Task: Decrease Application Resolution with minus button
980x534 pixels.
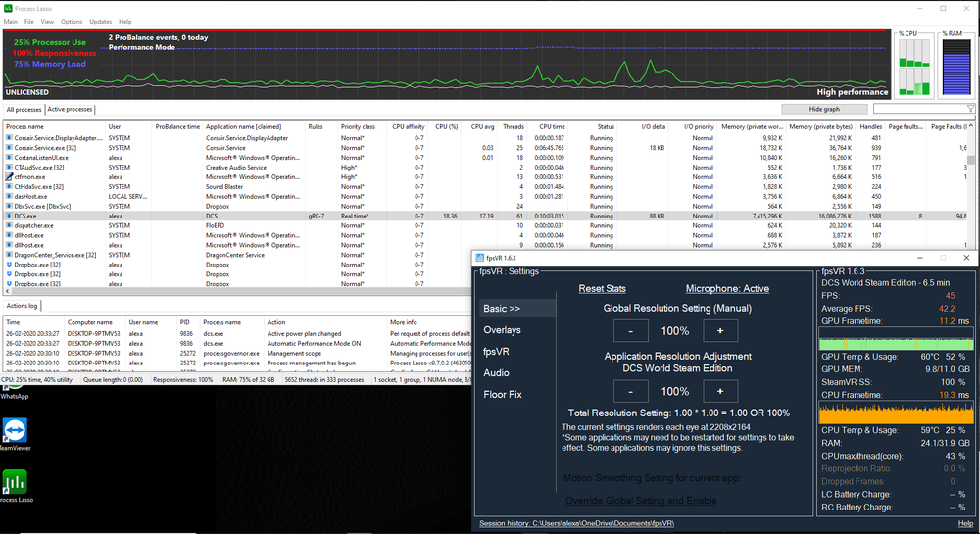Action: coord(631,391)
